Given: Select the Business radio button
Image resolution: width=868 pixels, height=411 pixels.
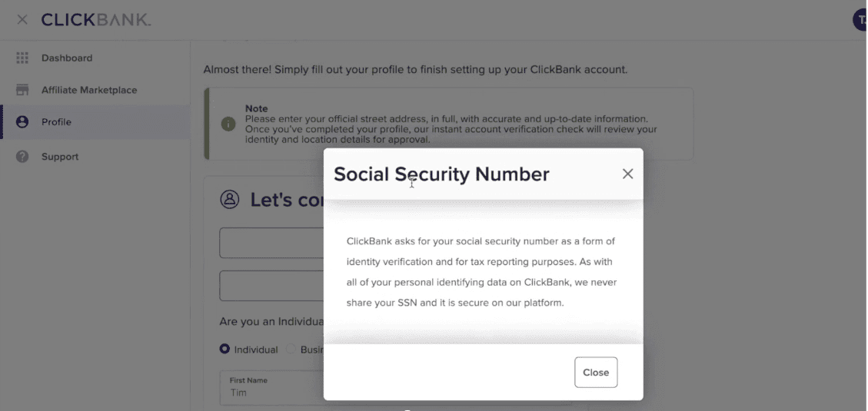Looking at the screenshot, I should pos(291,349).
